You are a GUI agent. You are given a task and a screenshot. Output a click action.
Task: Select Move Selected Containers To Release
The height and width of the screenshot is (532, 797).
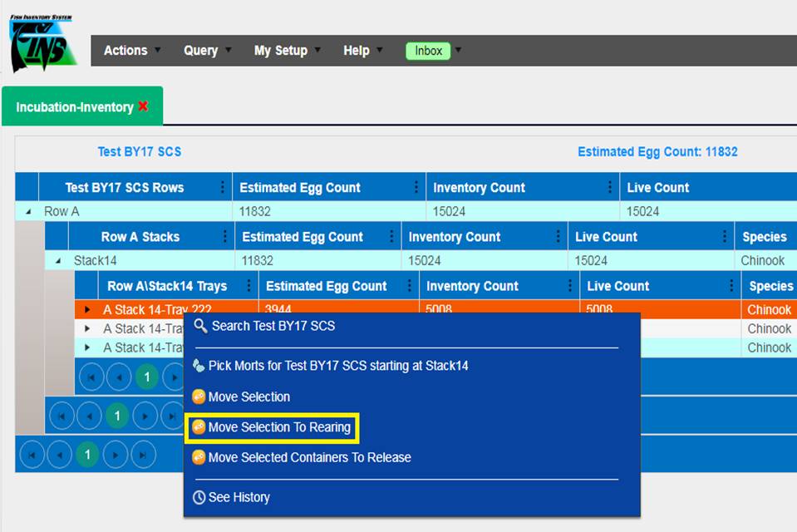(x=309, y=457)
